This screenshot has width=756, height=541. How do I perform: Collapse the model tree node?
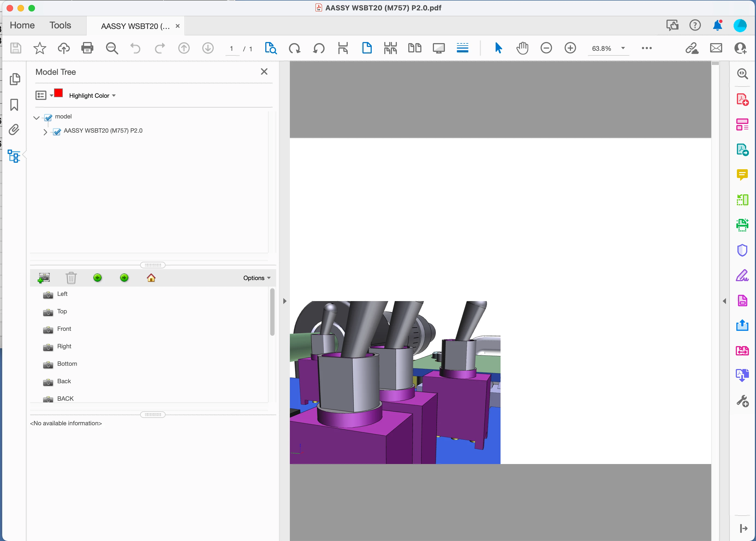pos(37,118)
